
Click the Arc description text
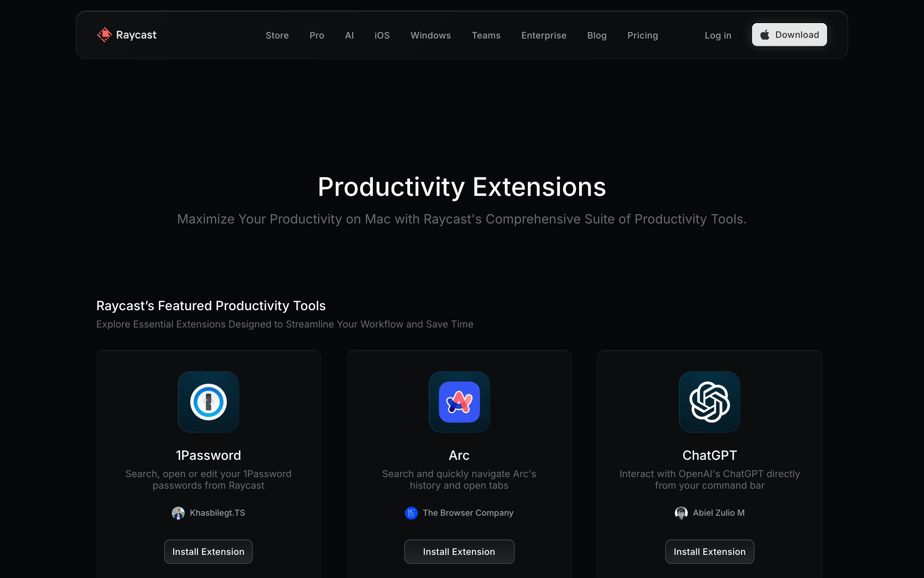coord(459,480)
